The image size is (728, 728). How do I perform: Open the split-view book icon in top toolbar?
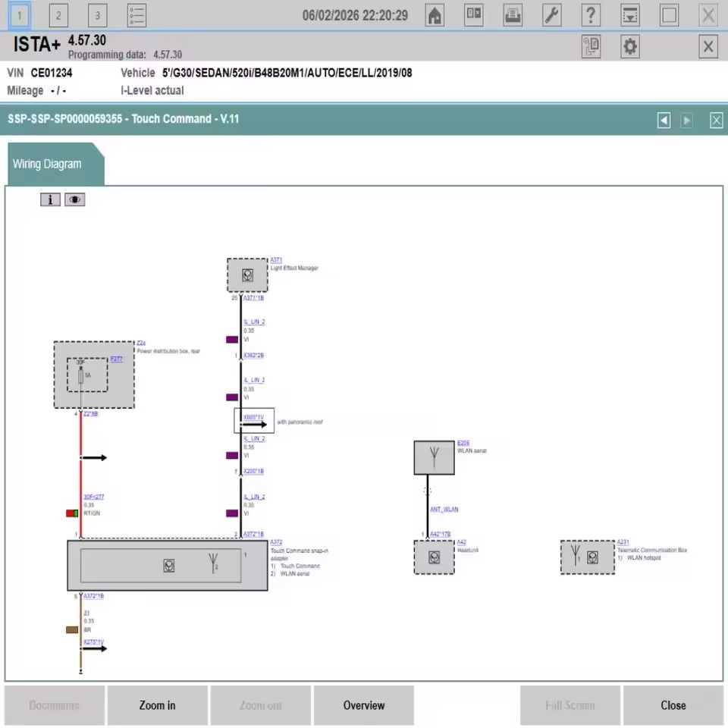tap(473, 15)
